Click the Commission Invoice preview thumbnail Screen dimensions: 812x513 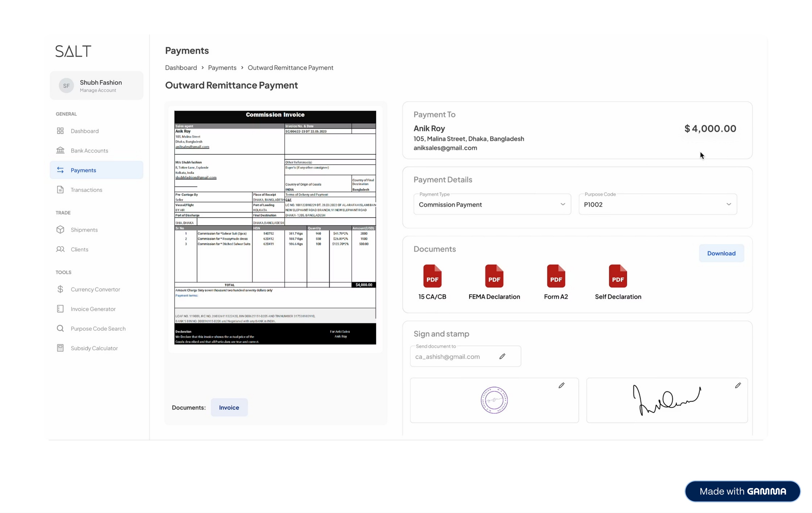(275, 227)
